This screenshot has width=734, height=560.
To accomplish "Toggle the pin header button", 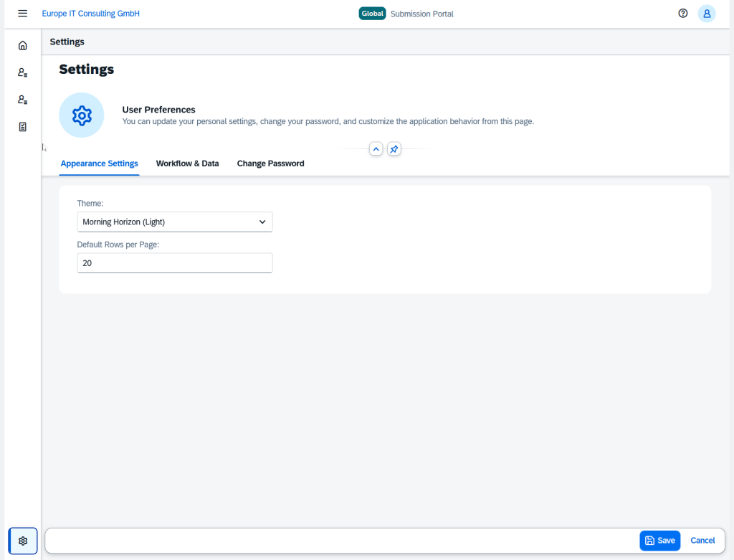I will 394,149.
